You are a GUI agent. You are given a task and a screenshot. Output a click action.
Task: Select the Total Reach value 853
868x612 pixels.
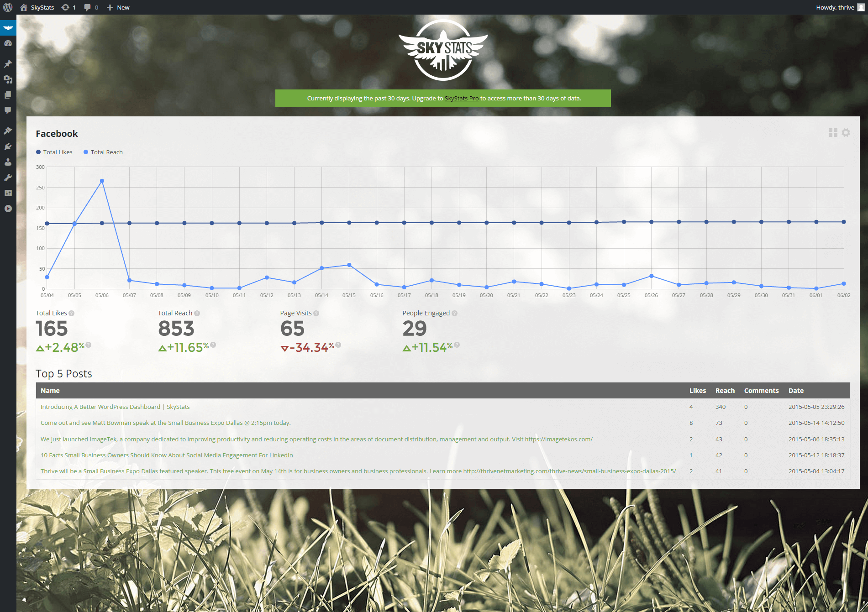point(176,329)
